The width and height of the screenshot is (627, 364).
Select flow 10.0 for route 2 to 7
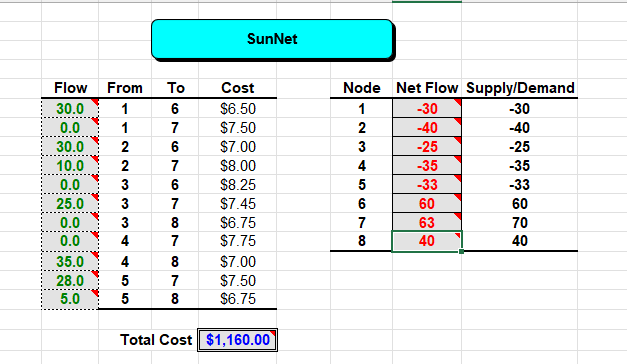point(70,166)
